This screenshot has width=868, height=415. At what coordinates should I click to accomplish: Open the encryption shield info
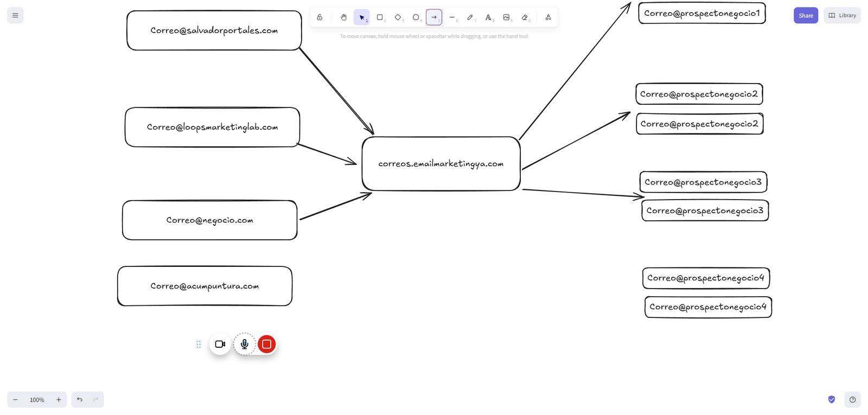(832, 400)
